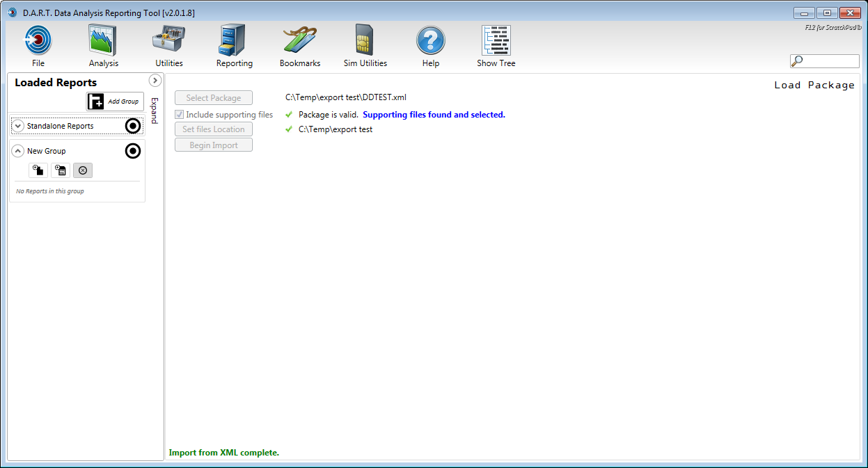Click the Load Package title
The height and width of the screenshot is (468, 868).
tap(814, 85)
